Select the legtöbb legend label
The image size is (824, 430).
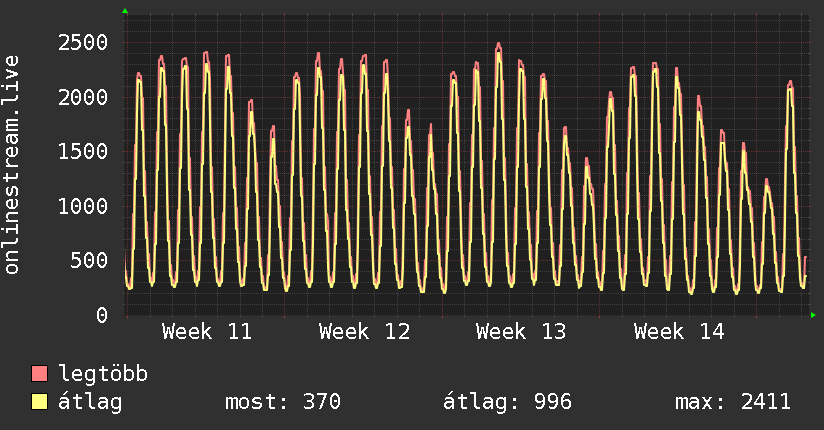[104, 375]
